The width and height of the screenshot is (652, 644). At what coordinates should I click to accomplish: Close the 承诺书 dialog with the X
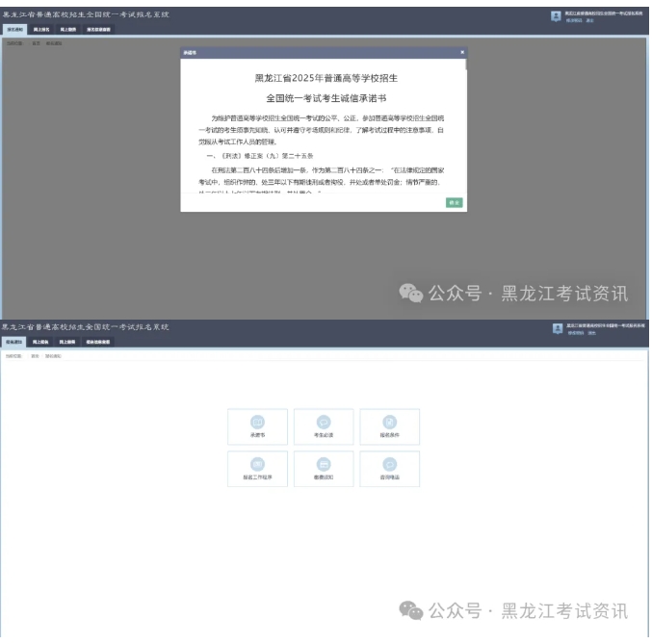(462, 52)
